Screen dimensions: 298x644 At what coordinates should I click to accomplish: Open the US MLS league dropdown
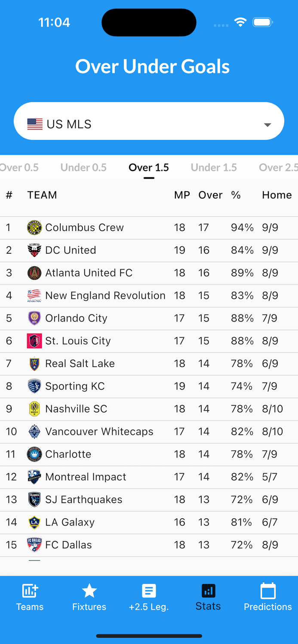(x=149, y=123)
